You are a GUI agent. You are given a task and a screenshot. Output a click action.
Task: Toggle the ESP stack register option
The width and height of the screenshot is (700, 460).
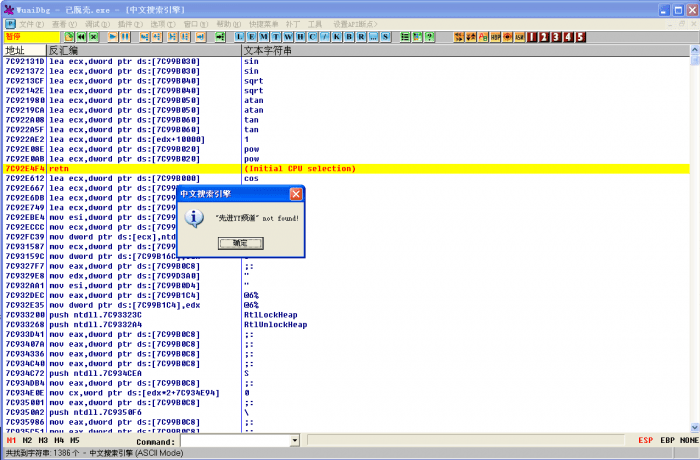(x=645, y=440)
